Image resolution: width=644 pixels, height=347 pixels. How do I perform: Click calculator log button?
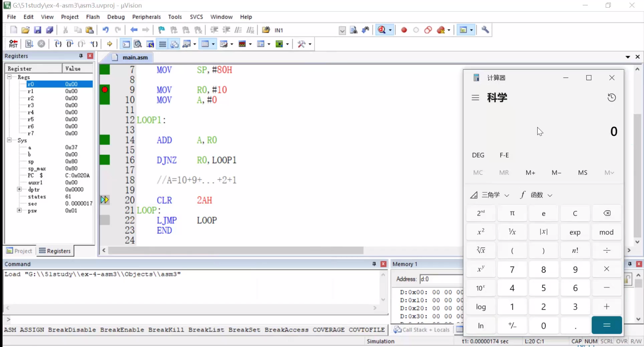point(481,307)
